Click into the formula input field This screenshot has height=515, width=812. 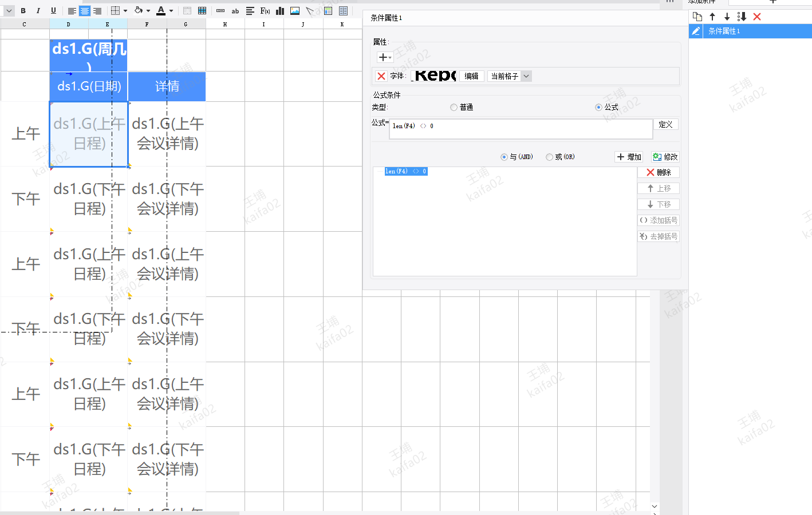click(x=521, y=129)
